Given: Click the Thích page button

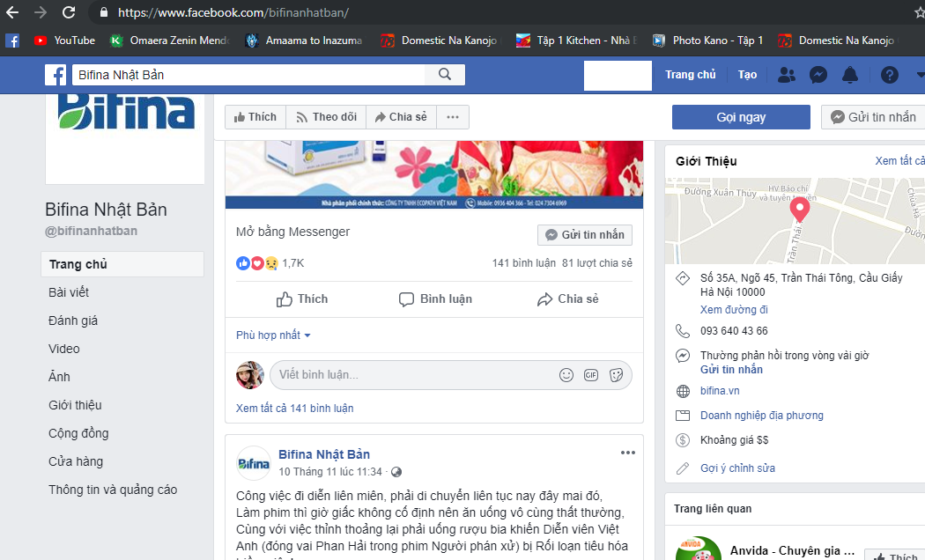Looking at the screenshot, I should [255, 117].
